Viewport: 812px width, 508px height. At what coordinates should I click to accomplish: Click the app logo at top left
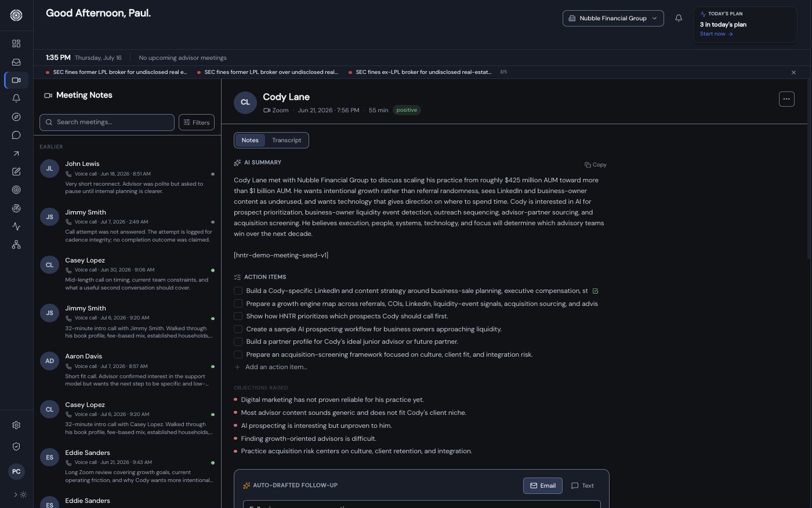click(16, 15)
